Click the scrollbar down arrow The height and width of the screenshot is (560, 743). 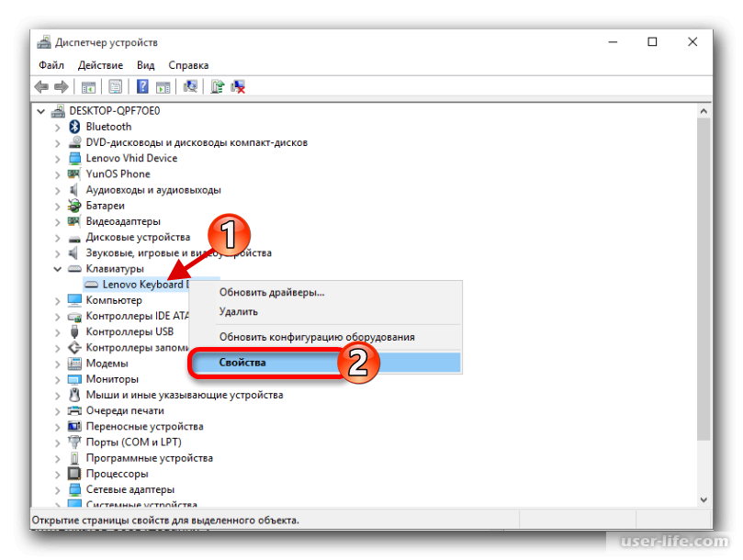[704, 499]
